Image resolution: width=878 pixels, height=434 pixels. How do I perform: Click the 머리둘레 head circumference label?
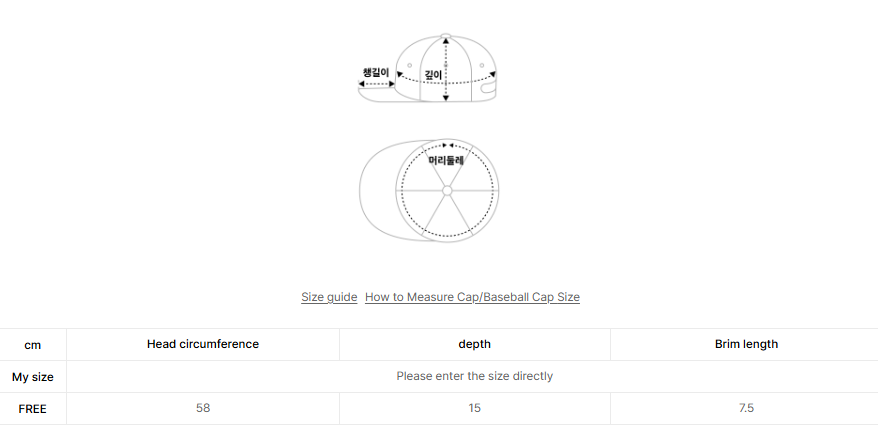point(446,160)
